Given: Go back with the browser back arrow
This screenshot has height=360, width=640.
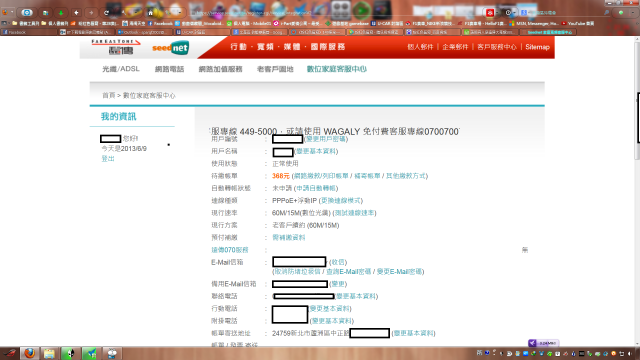Looking at the screenshot, I should click(x=76, y=13).
